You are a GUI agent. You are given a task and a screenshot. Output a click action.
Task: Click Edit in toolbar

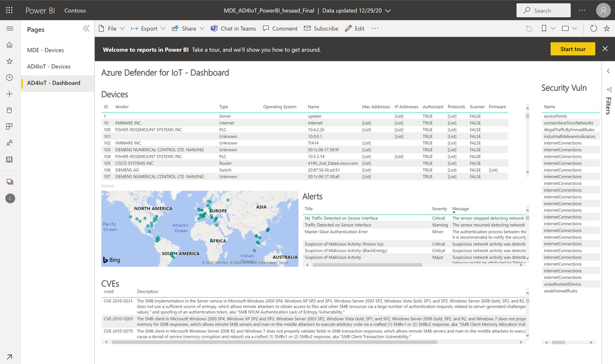coord(355,29)
